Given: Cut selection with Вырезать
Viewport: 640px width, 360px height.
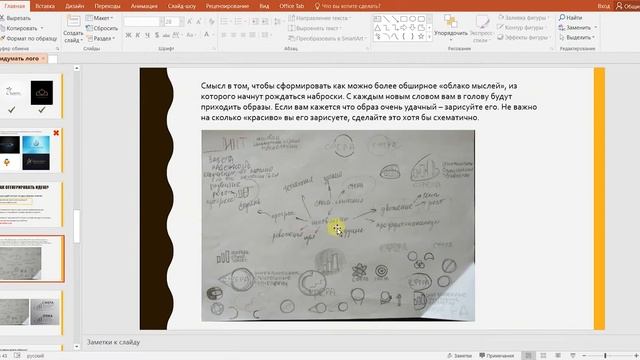Looking at the screenshot, I should click(16, 18).
